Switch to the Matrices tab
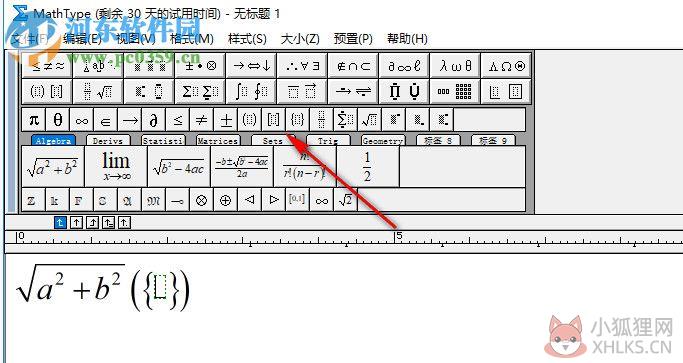The width and height of the screenshot is (683, 363). tap(218, 141)
